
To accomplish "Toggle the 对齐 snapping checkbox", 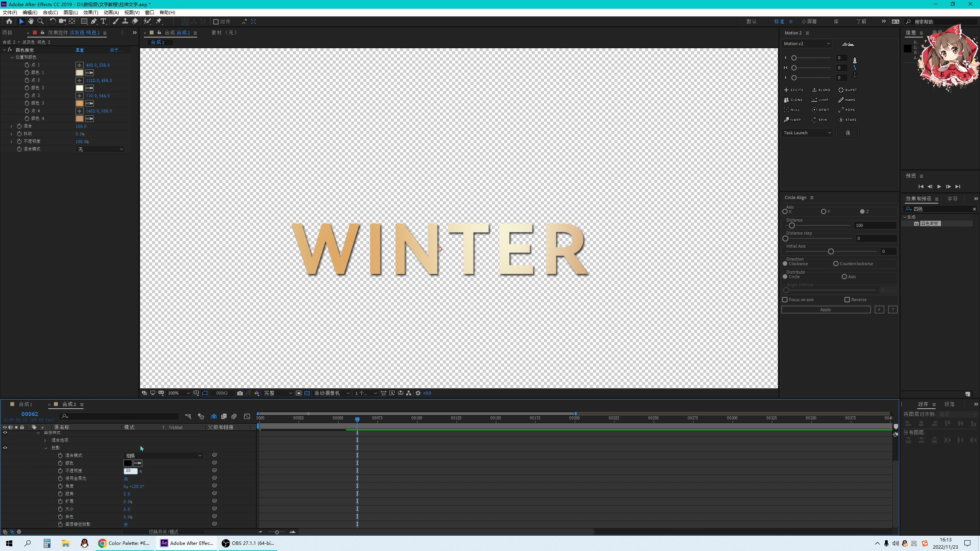I will (216, 22).
